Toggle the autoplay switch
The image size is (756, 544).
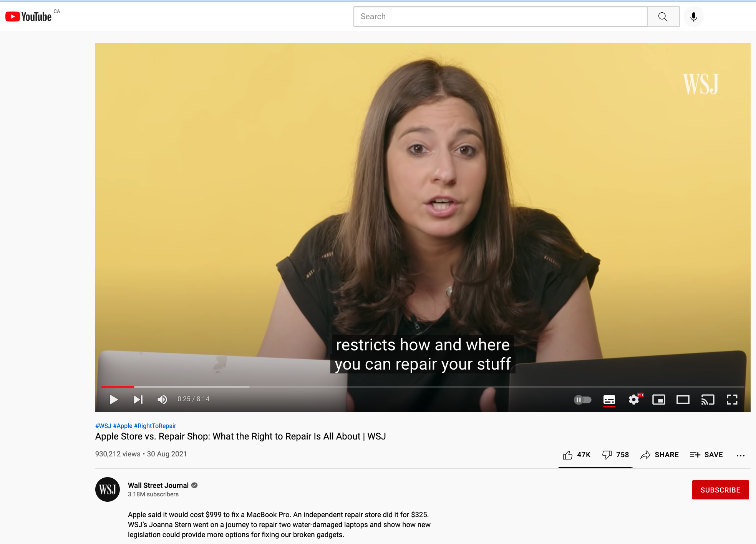pos(583,400)
